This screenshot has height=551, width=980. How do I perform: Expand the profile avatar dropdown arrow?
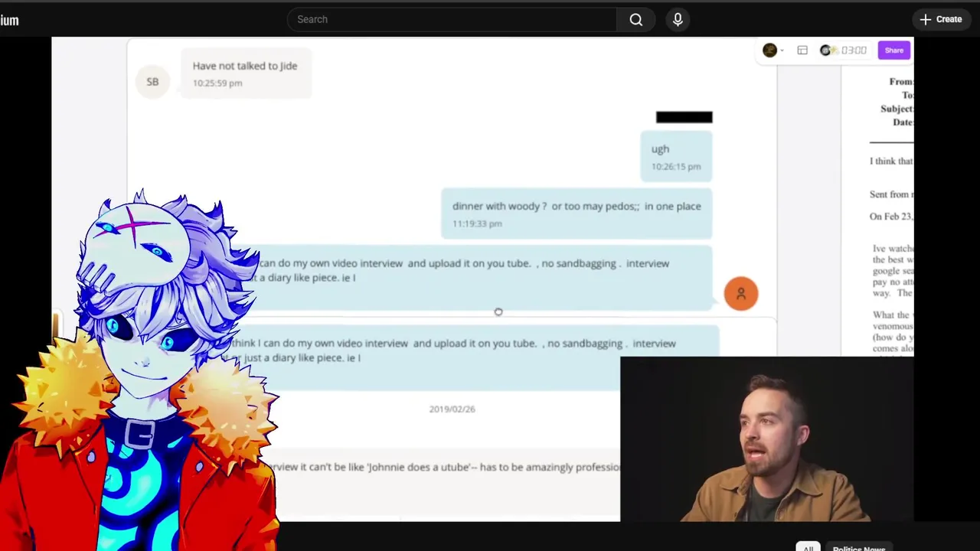coord(782,51)
